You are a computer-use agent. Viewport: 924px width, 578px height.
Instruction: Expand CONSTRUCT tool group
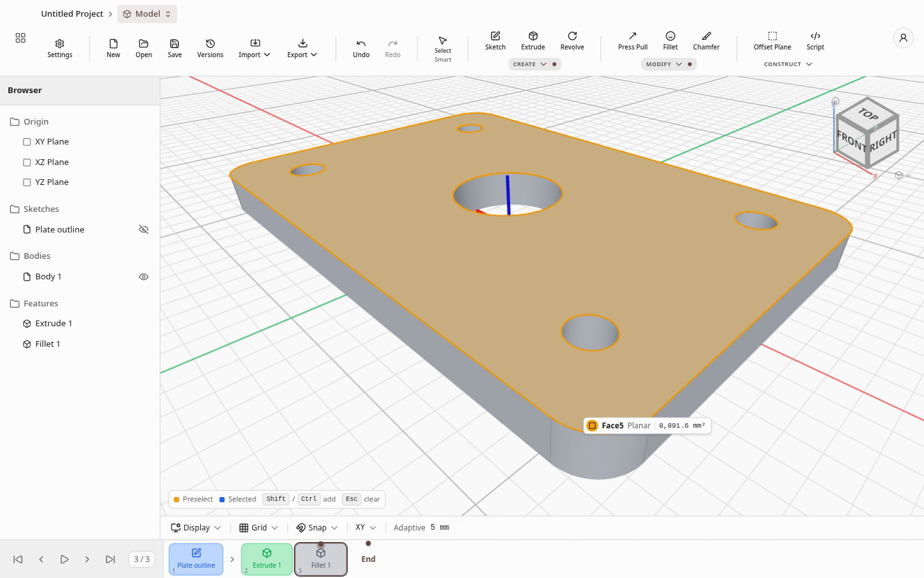point(788,64)
